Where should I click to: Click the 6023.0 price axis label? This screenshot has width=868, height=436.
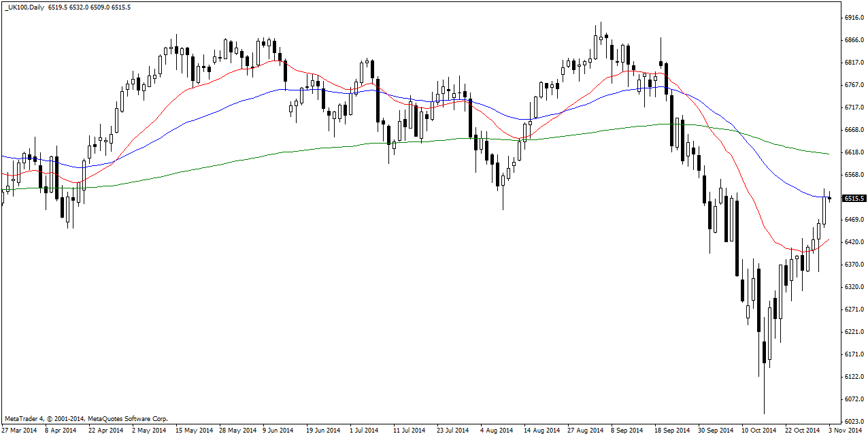pos(853,422)
